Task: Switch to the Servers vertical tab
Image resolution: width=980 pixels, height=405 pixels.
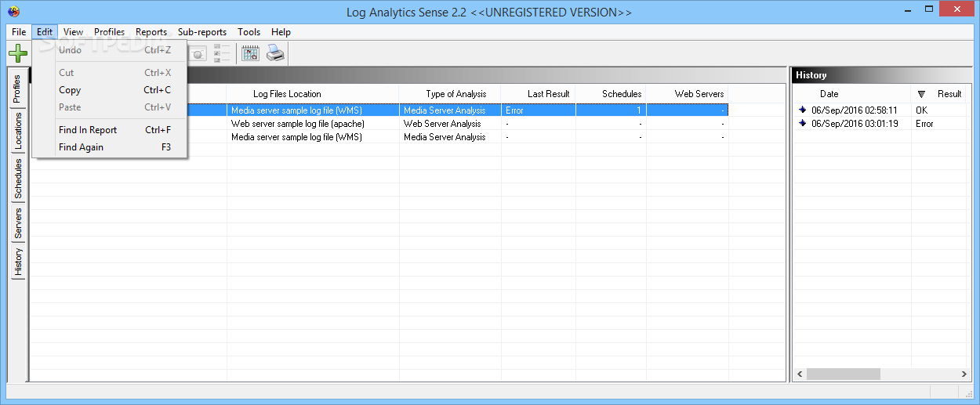Action: [x=18, y=223]
